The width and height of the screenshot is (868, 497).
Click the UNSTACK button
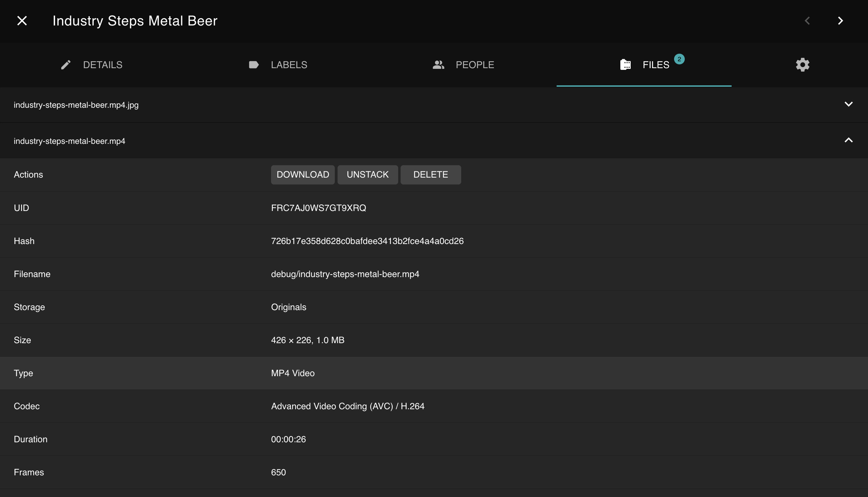[368, 175]
